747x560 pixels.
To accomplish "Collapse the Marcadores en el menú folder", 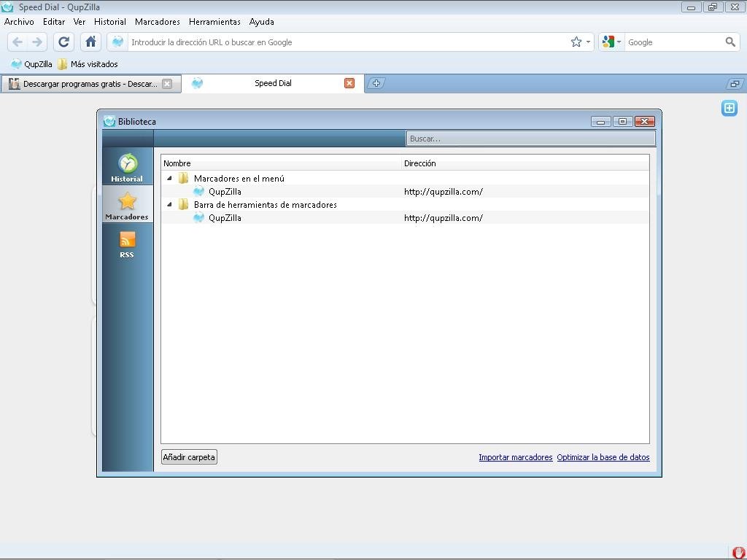I will point(169,178).
